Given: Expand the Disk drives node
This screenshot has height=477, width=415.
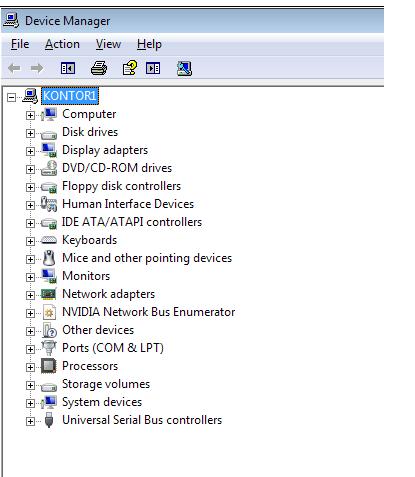Looking at the screenshot, I should pos(30,133).
